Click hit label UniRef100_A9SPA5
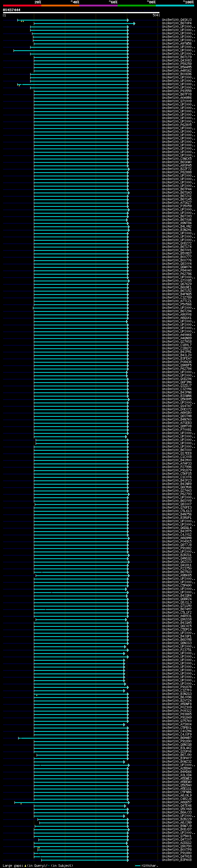This screenshot has height=868, width=197. 177,165
